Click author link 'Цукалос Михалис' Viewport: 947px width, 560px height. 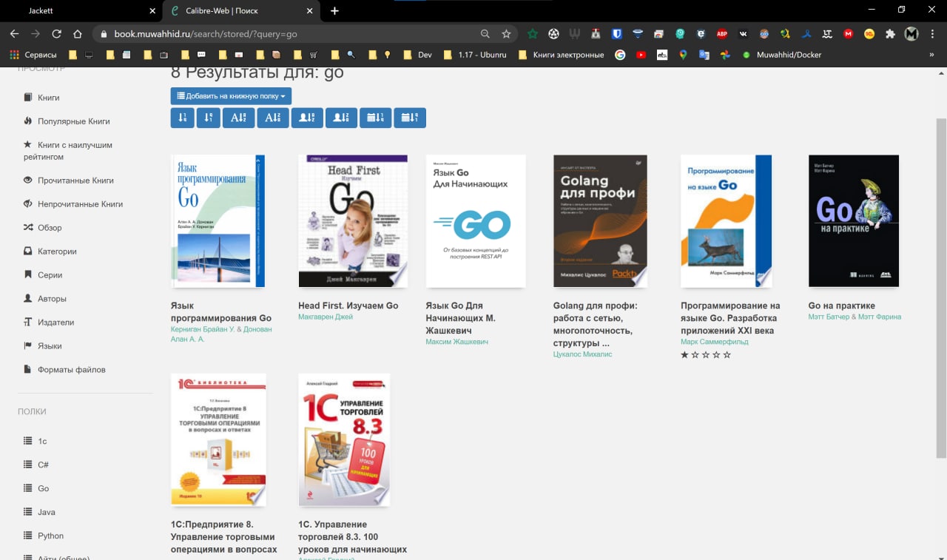[583, 354]
